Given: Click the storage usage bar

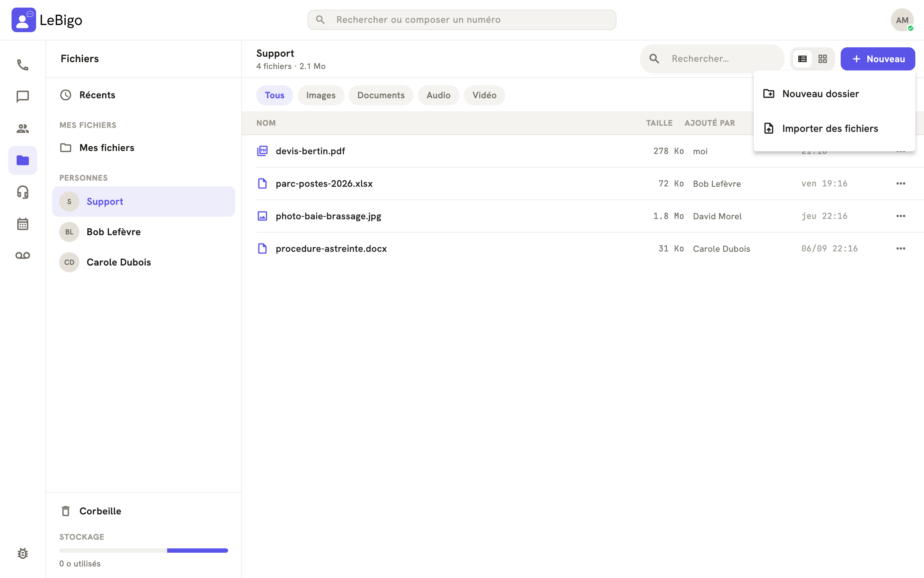Looking at the screenshot, I should click(144, 551).
